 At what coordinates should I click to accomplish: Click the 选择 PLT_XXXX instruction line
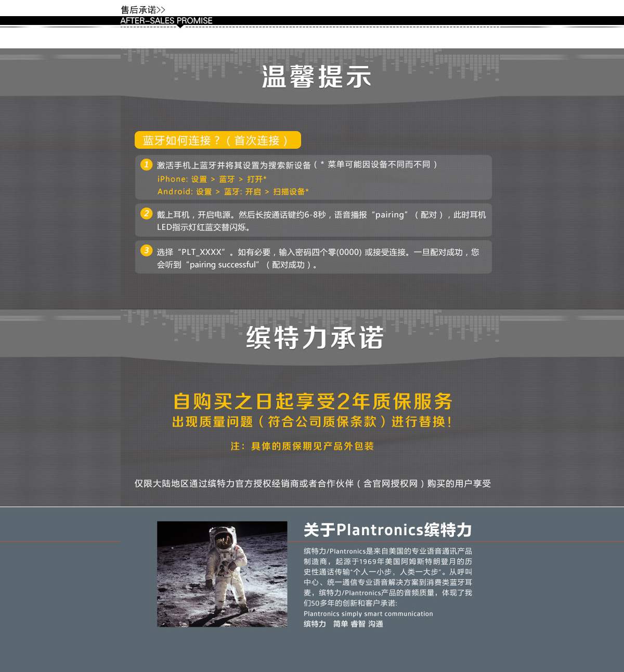point(318,252)
